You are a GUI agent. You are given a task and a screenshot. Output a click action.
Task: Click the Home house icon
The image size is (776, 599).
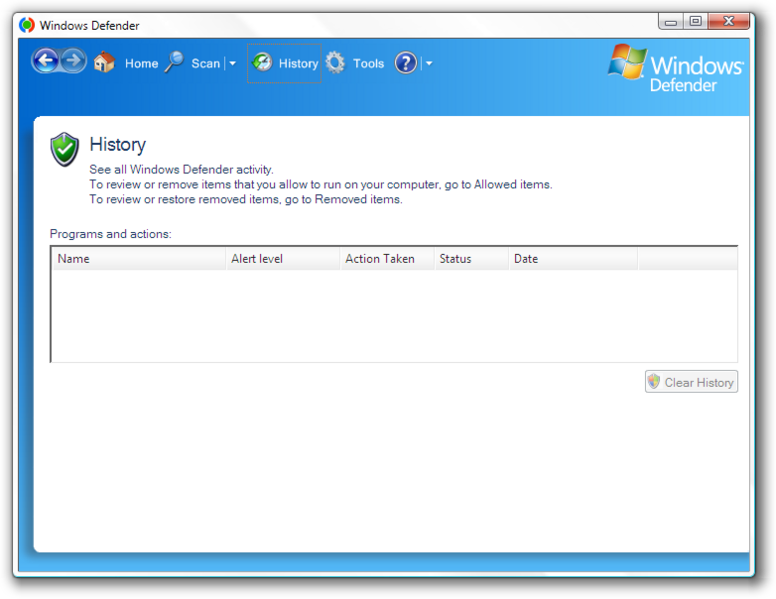pyautogui.click(x=104, y=62)
